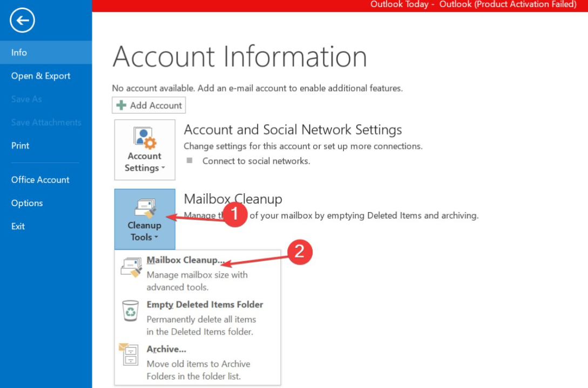The image size is (588, 388).
Task: Click the Account and Social Network Settings heading
Action: [293, 130]
